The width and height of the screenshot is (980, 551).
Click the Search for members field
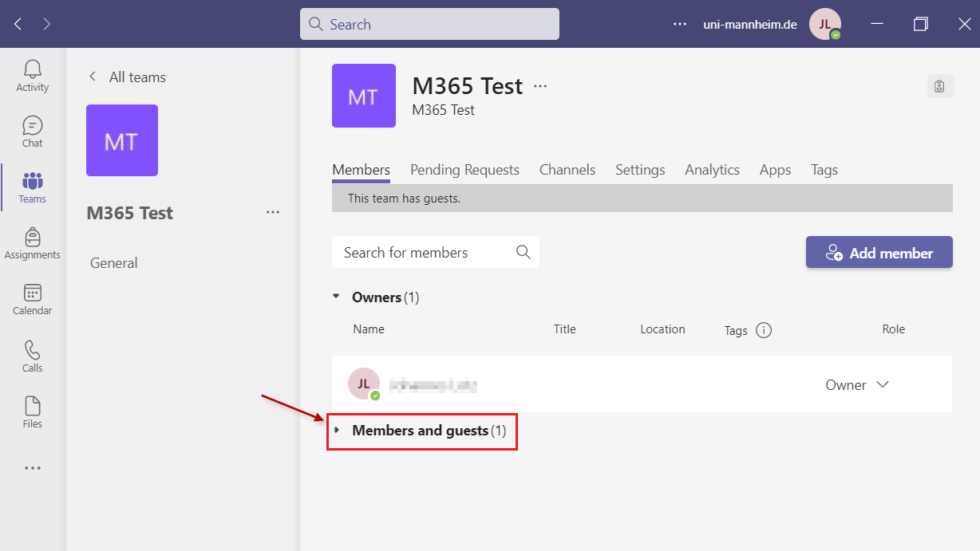[x=436, y=252]
